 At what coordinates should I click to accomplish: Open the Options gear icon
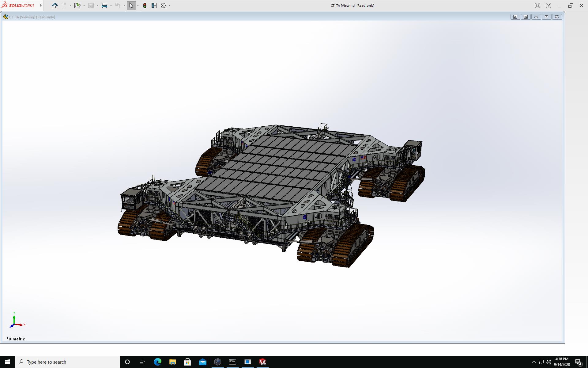pos(163,6)
